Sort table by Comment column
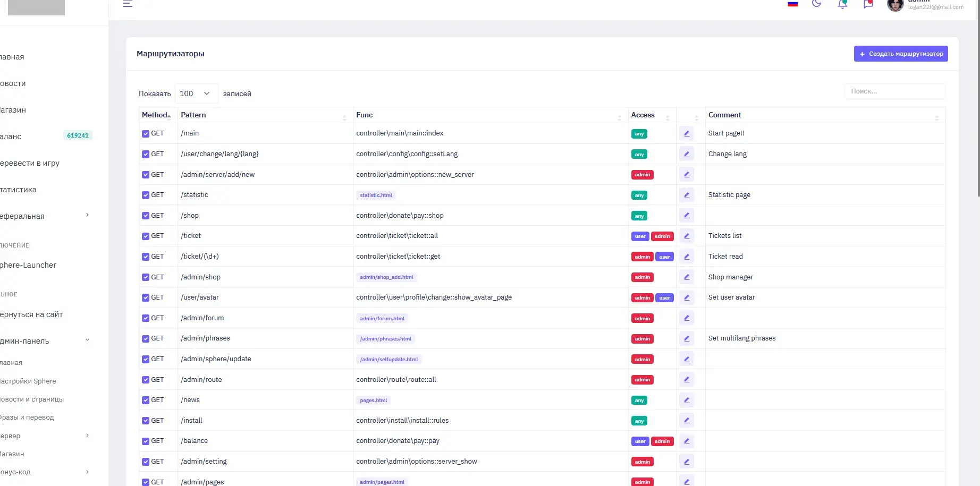 click(x=825, y=115)
